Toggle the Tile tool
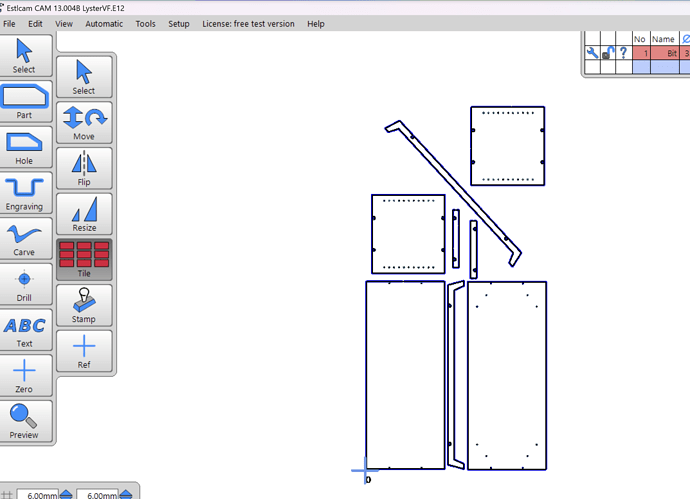690x499 pixels. 84,260
